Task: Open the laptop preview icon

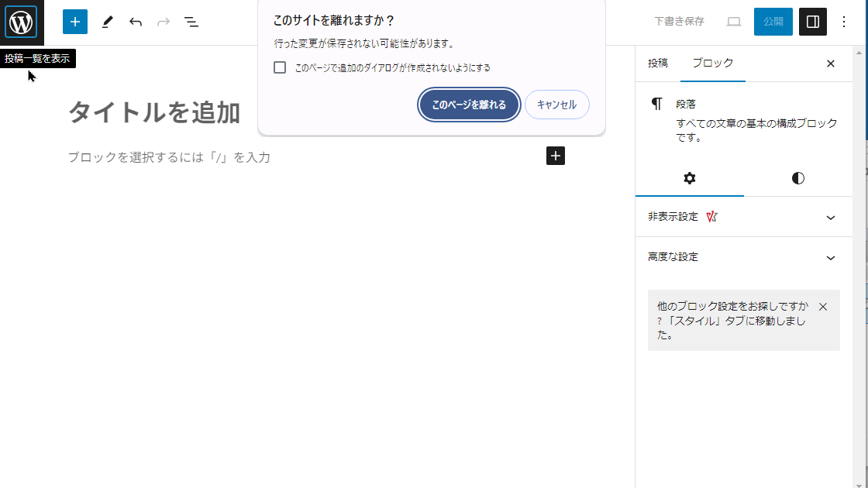Action: pos(734,22)
